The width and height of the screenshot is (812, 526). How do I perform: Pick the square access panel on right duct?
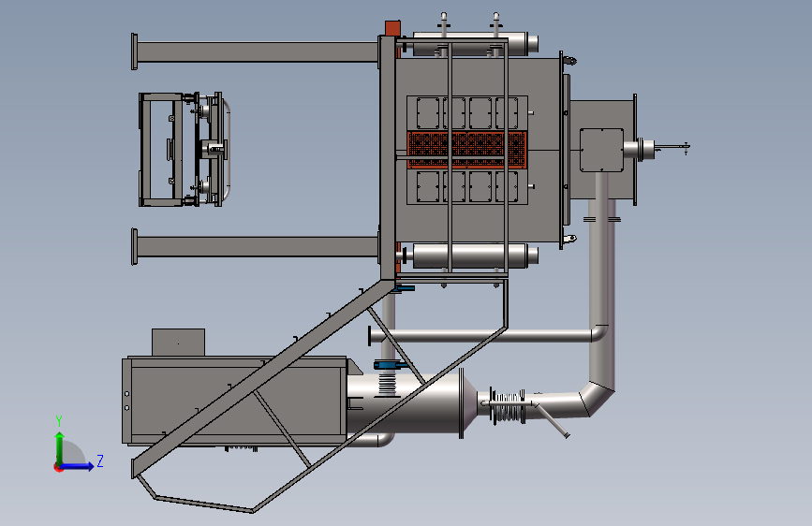pos(601,150)
